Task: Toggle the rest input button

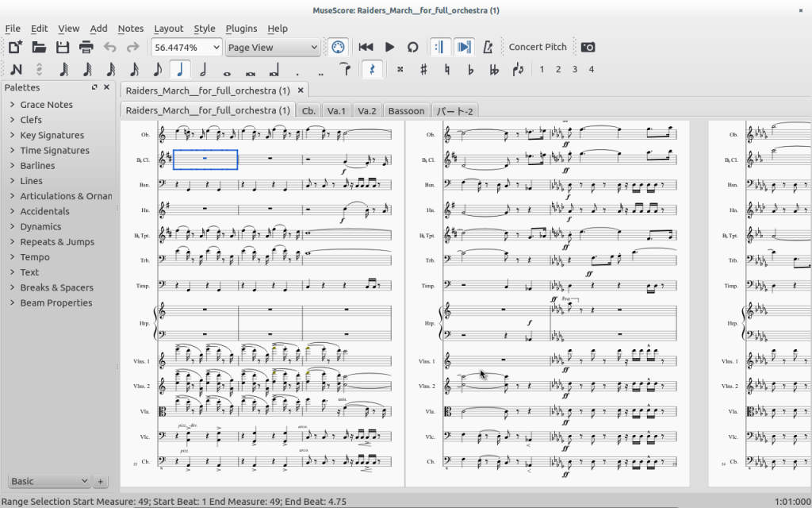Action: (x=373, y=70)
